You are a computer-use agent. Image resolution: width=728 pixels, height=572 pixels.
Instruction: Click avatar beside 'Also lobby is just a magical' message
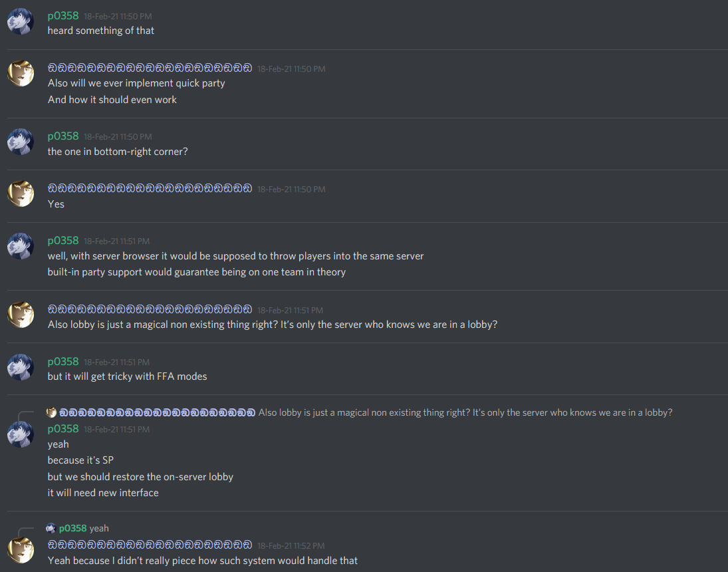tap(21, 315)
